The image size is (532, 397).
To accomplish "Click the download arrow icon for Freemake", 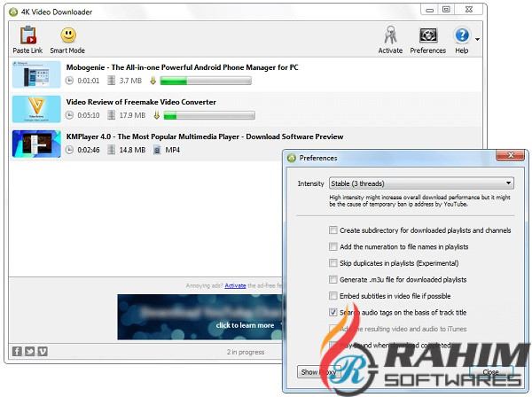I will click(156, 115).
